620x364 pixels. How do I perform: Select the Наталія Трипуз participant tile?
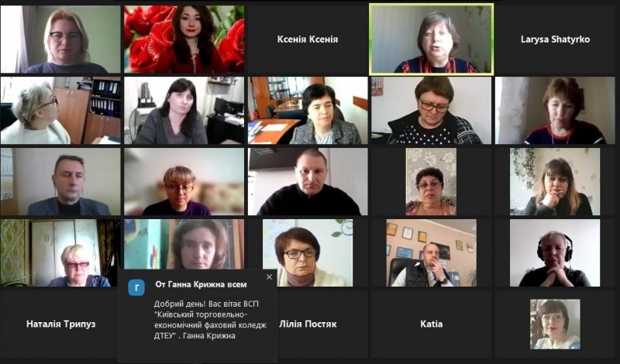click(60, 324)
